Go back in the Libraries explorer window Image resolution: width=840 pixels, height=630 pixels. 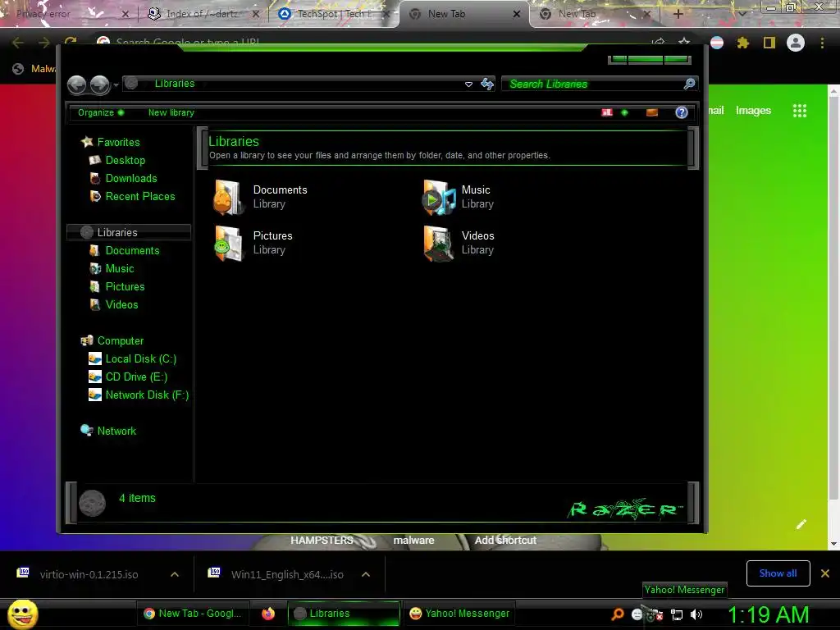[77, 84]
